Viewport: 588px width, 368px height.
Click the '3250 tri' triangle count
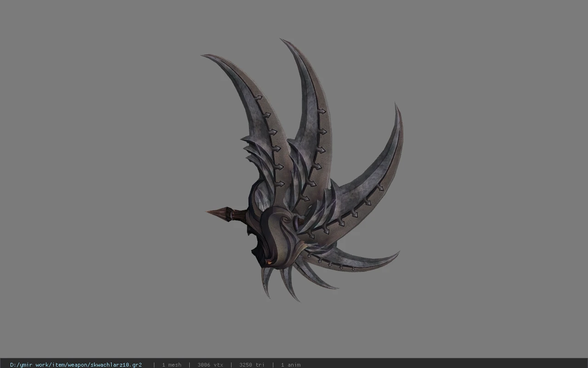click(252, 365)
